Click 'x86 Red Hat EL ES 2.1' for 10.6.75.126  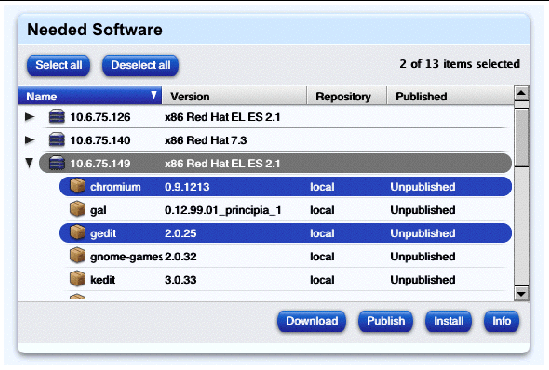[x=222, y=117]
